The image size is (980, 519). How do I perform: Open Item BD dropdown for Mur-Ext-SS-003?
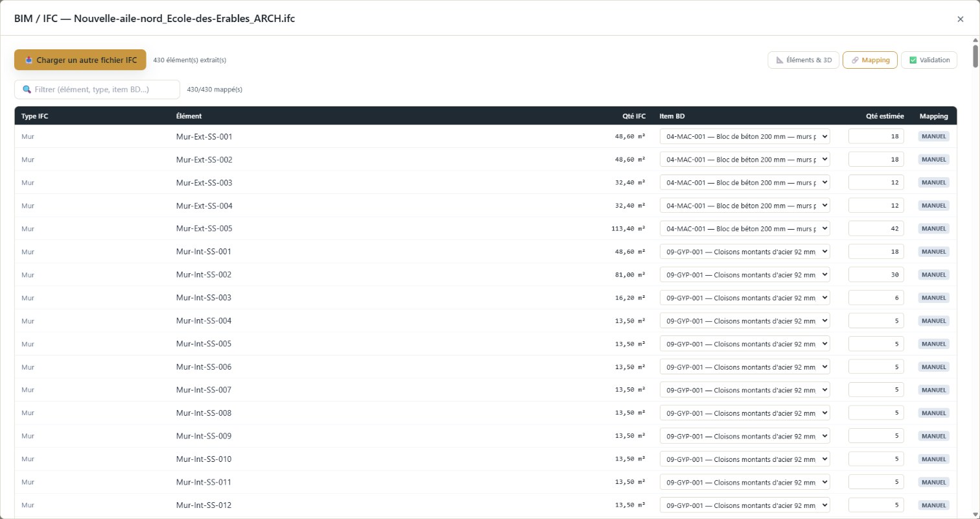tap(745, 182)
